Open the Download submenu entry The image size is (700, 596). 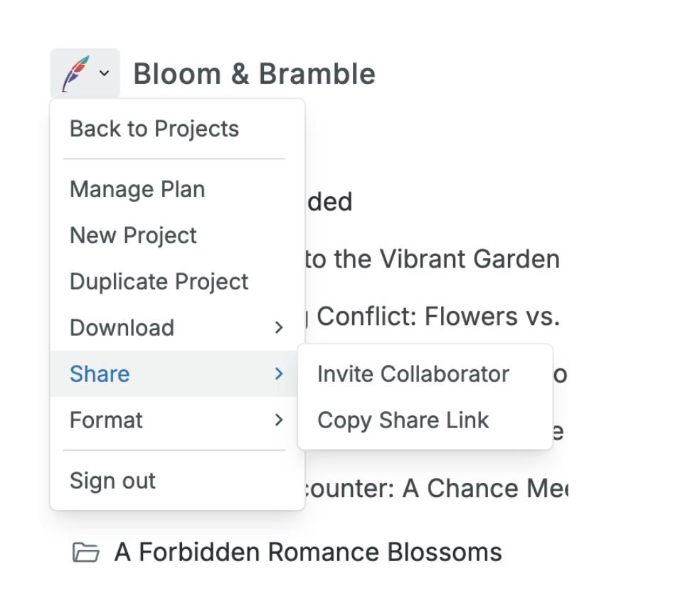pos(122,328)
